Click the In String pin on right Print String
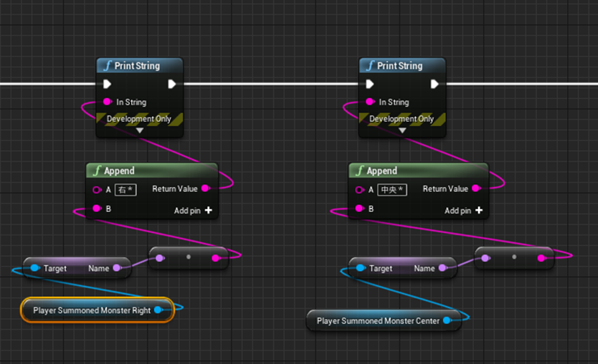This screenshot has width=598, height=364. pyautogui.click(x=370, y=101)
